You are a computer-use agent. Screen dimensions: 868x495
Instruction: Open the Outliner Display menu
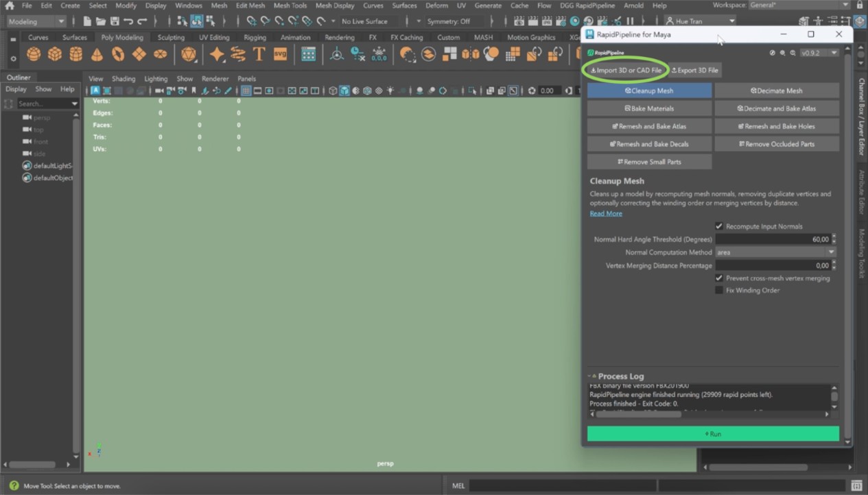[16, 89]
